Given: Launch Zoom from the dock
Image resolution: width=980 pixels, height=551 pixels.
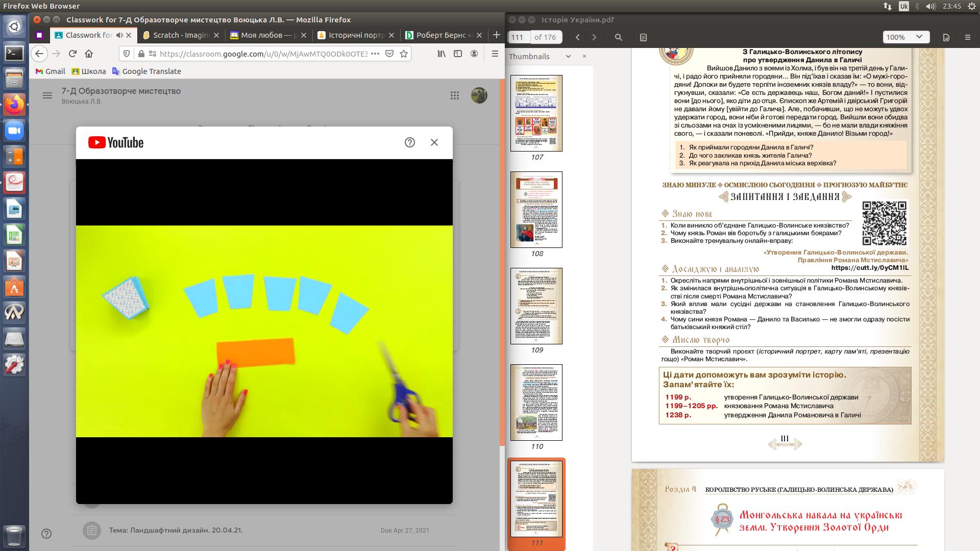Looking at the screenshot, I should pos(14,131).
